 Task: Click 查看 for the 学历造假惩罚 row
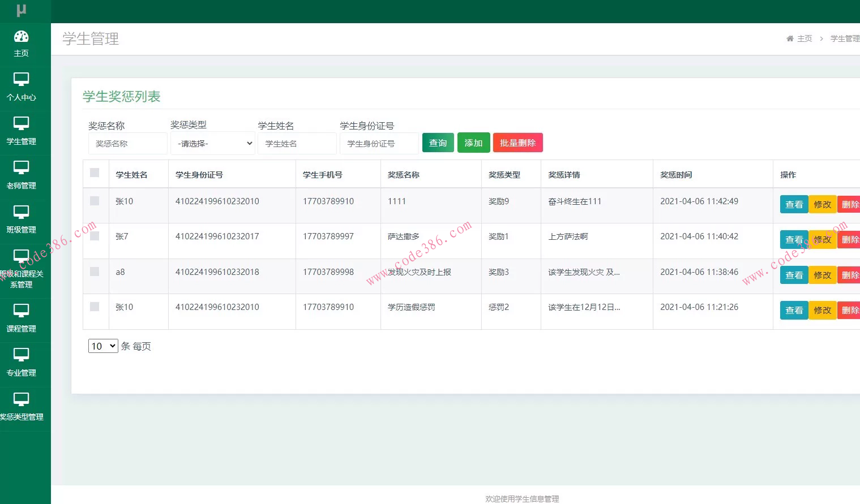794,311
